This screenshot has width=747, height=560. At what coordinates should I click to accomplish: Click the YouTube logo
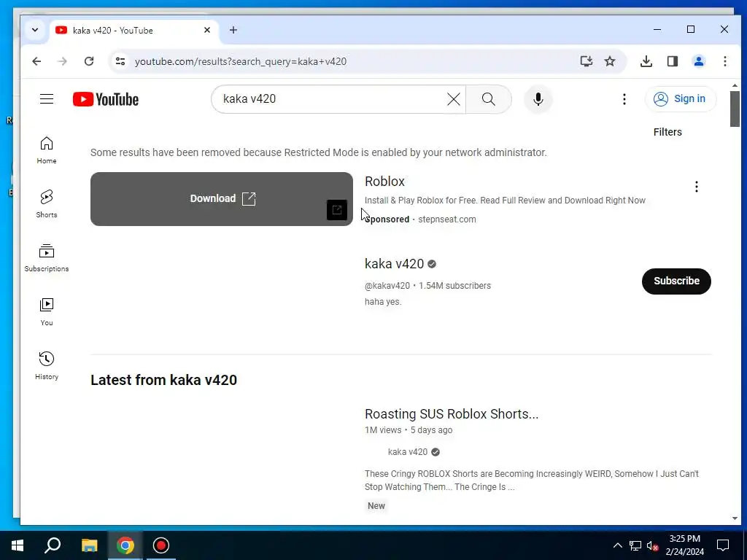click(x=106, y=99)
